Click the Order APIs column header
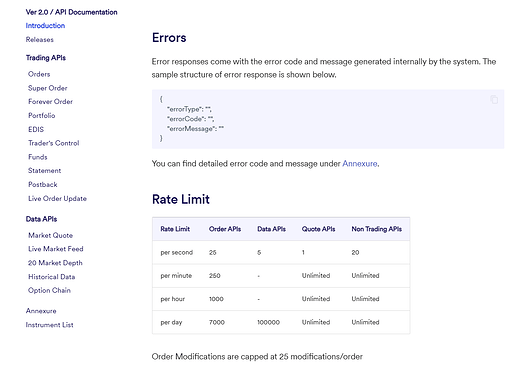517x371 pixels. (225, 229)
